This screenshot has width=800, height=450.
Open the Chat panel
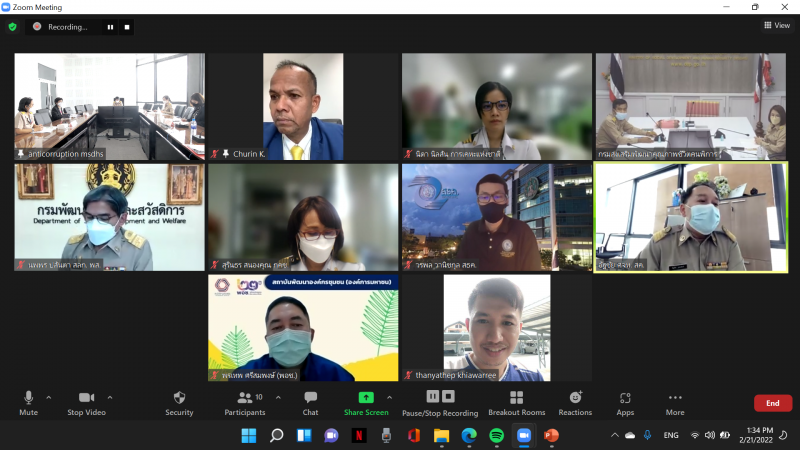(310, 403)
